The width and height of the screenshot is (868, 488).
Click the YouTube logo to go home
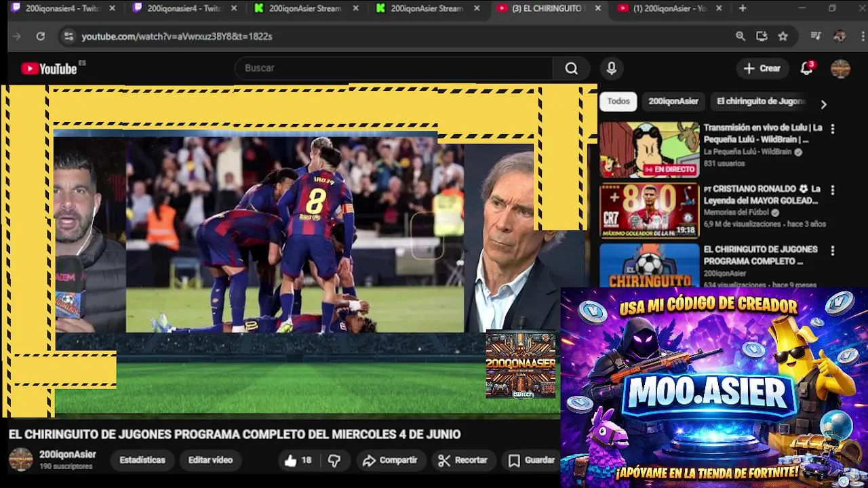[49, 68]
